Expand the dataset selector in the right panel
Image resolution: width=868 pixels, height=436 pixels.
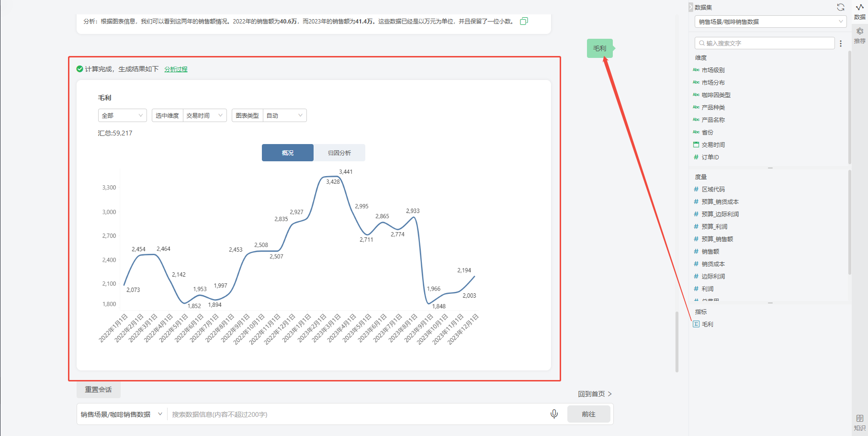point(770,22)
